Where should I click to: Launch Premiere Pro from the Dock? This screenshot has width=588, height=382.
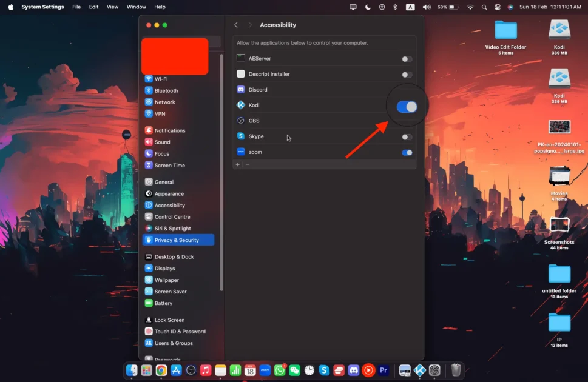tap(384, 370)
